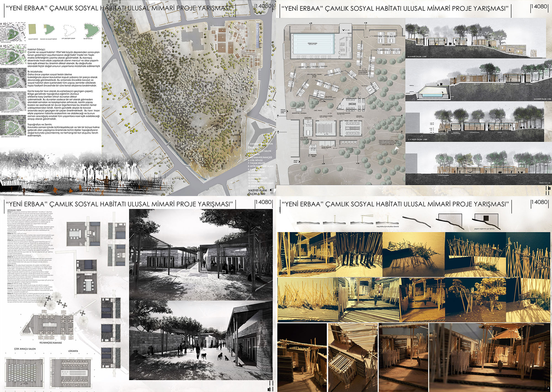552x392 pixels.
Task: Click the 'Lokanta' room on the floor plan
Action: (x=351, y=129)
